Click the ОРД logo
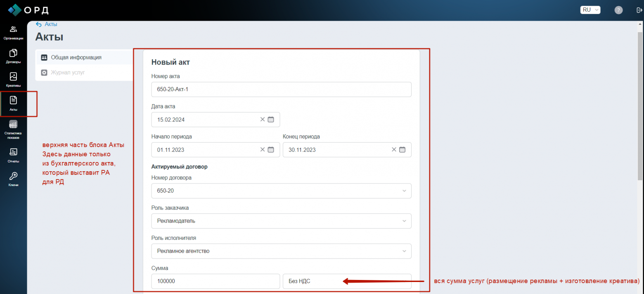This screenshot has width=644, height=294. point(28,10)
